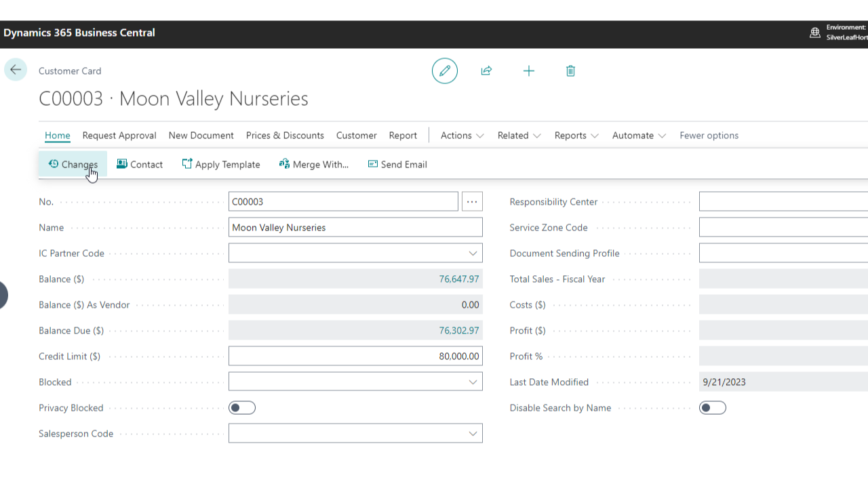Open the Report tab
Viewport: 868px width, 488px height.
pos(403,135)
